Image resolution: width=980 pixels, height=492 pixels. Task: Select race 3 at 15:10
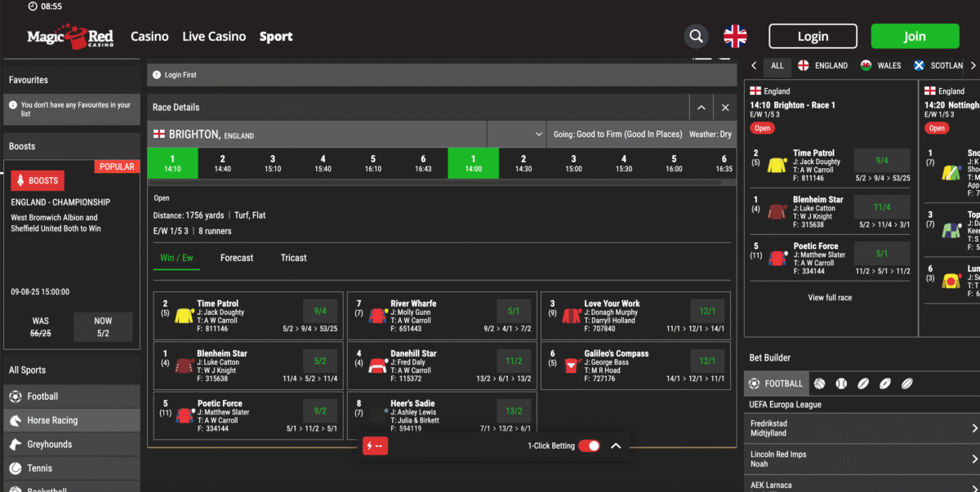point(273,163)
